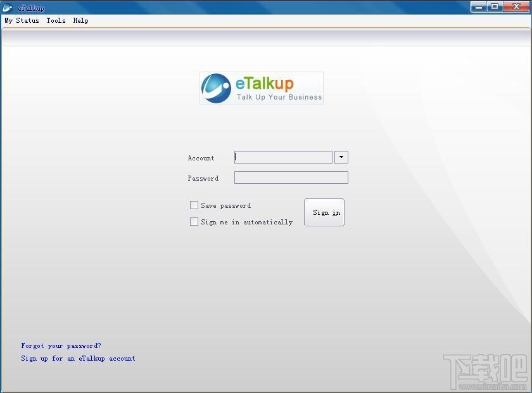Open Sign up for an eTalkup account link

(78, 358)
